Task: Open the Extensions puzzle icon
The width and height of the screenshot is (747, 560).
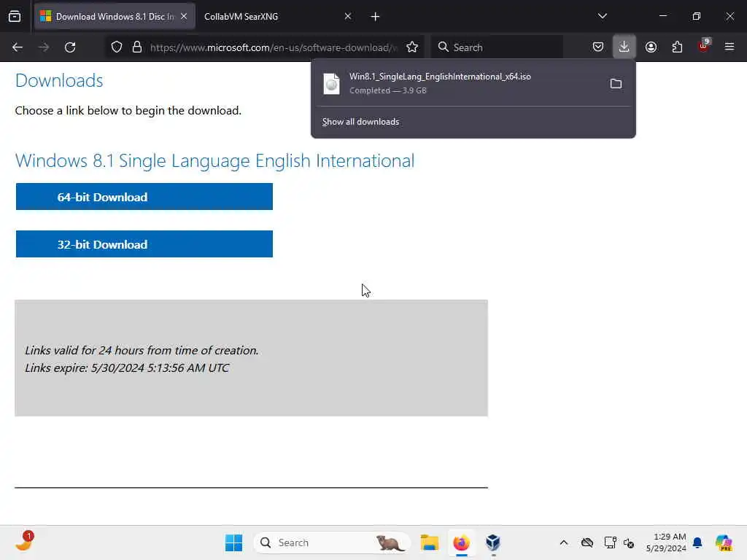Action: click(677, 47)
